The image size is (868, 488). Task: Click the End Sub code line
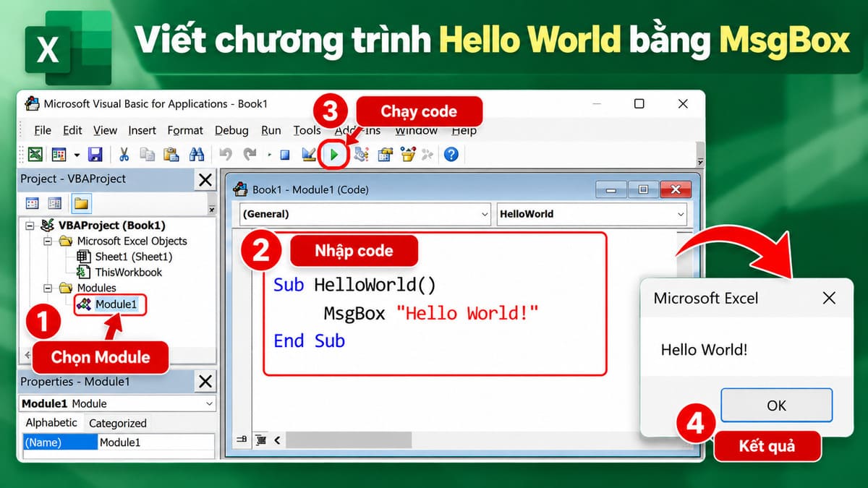click(310, 341)
